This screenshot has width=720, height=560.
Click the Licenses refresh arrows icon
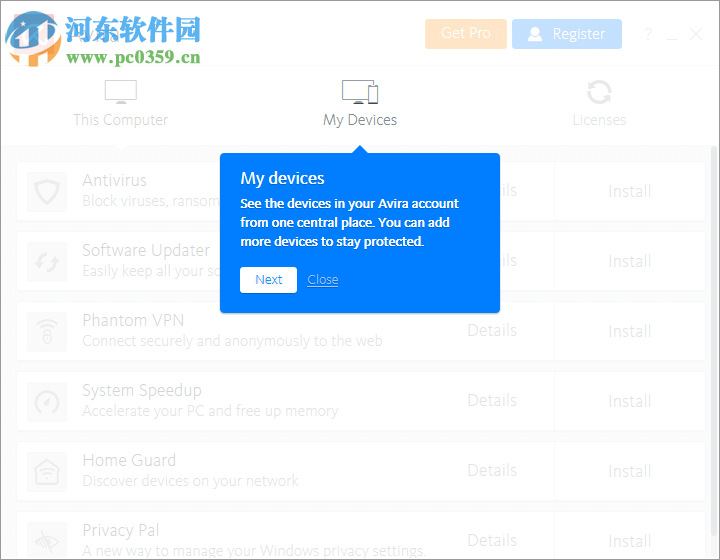(x=599, y=92)
